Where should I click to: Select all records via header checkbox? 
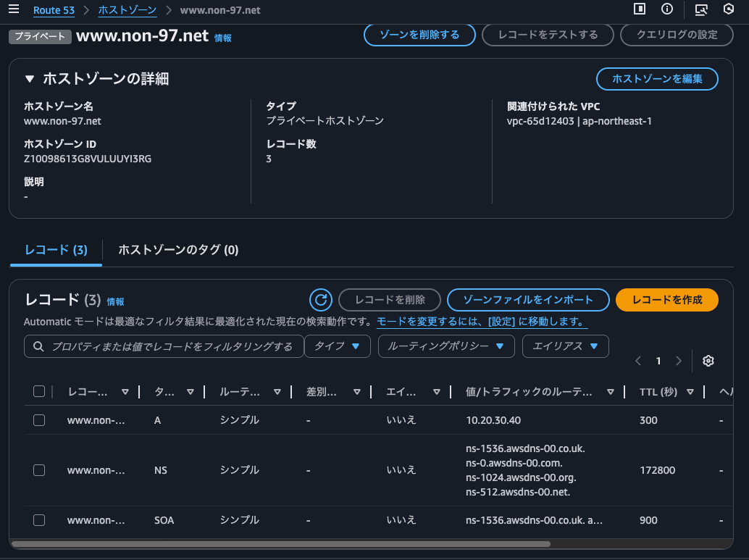pos(39,390)
